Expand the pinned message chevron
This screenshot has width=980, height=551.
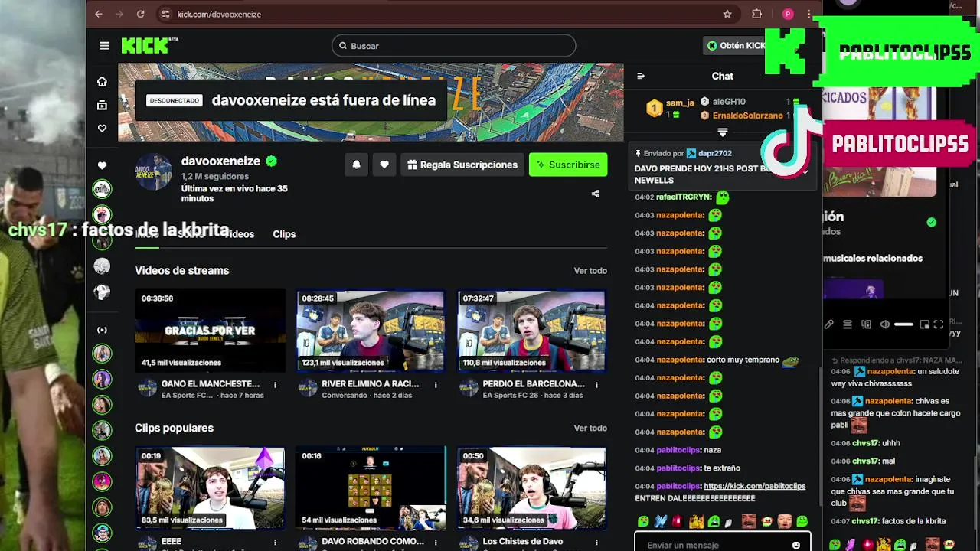805,173
